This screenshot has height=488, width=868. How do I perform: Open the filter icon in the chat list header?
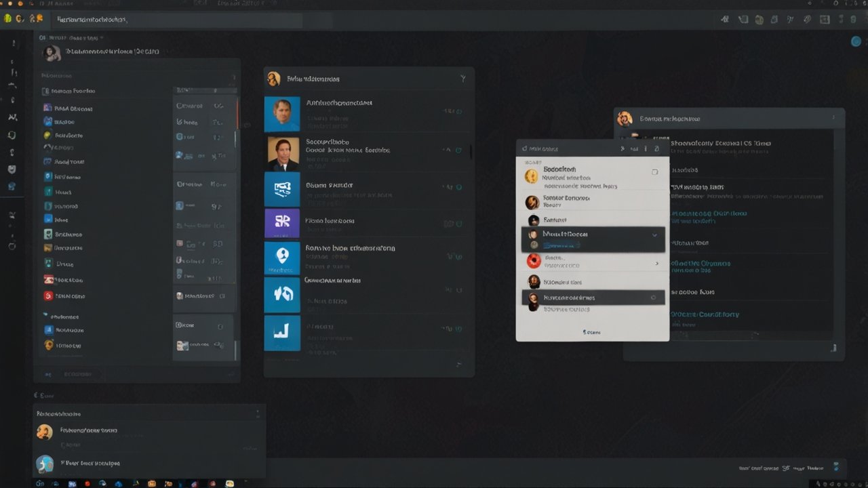(461, 78)
